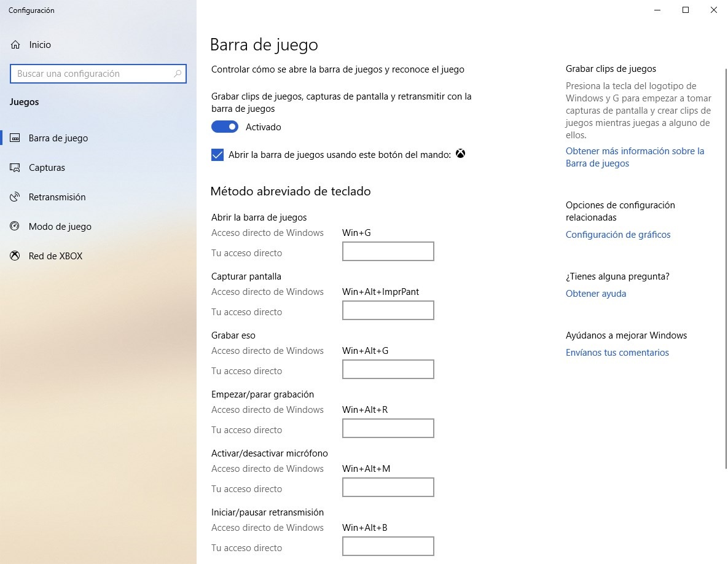The height and width of the screenshot is (564, 728).
Task: Click the Red de XBOX sidebar icon
Action: click(x=15, y=256)
